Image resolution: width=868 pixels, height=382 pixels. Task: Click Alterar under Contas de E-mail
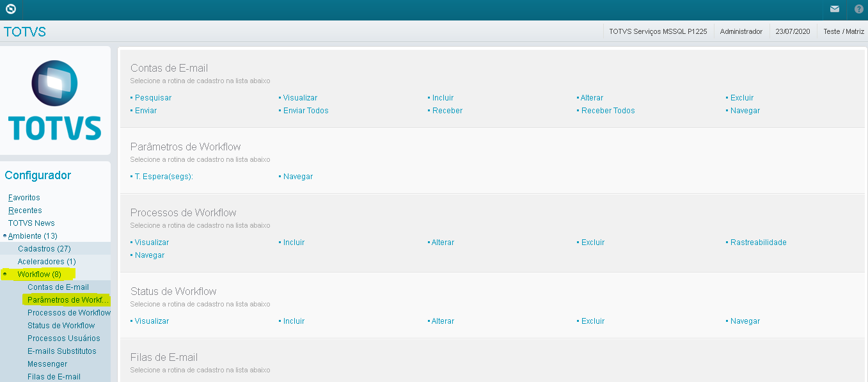pos(592,98)
